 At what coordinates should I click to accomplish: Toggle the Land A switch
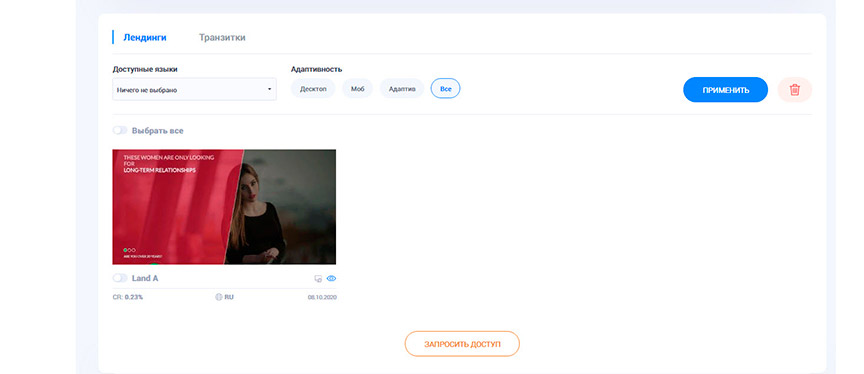coord(120,278)
